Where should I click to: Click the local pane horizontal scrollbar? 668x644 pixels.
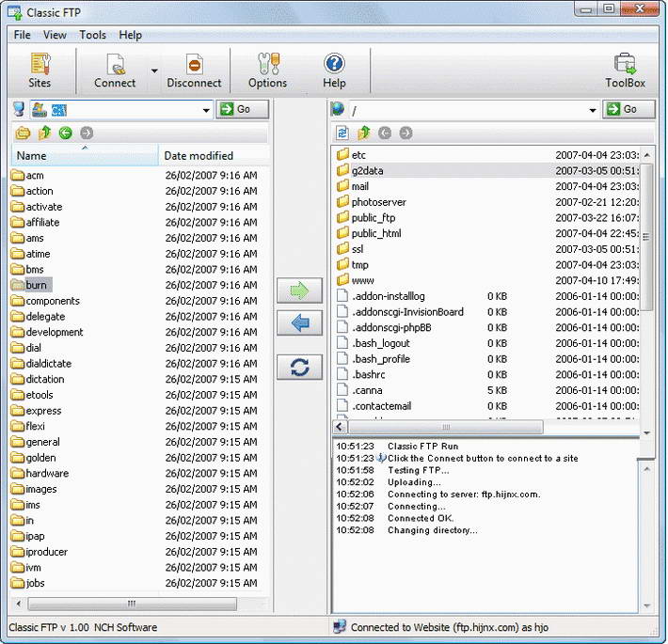[132, 604]
